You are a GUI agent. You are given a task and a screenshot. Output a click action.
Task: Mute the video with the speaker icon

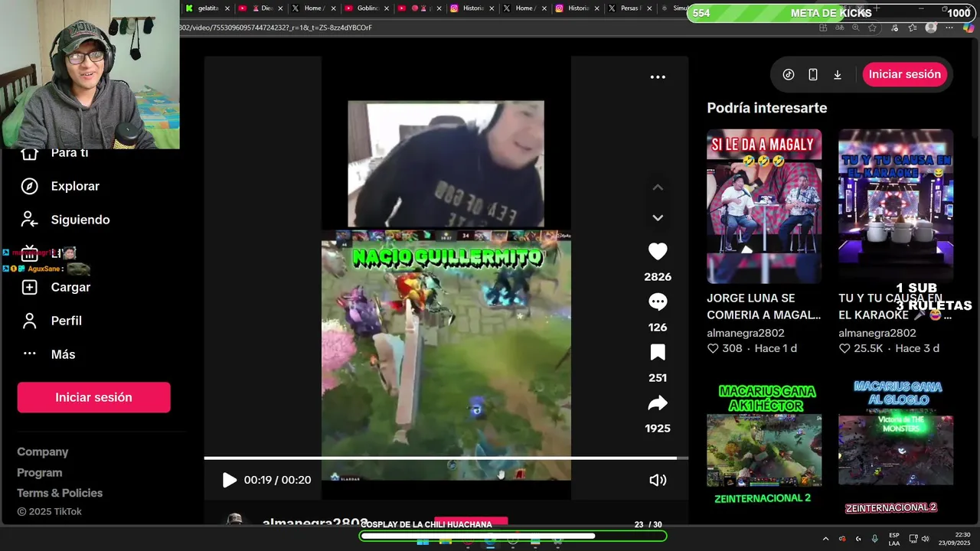coord(658,480)
